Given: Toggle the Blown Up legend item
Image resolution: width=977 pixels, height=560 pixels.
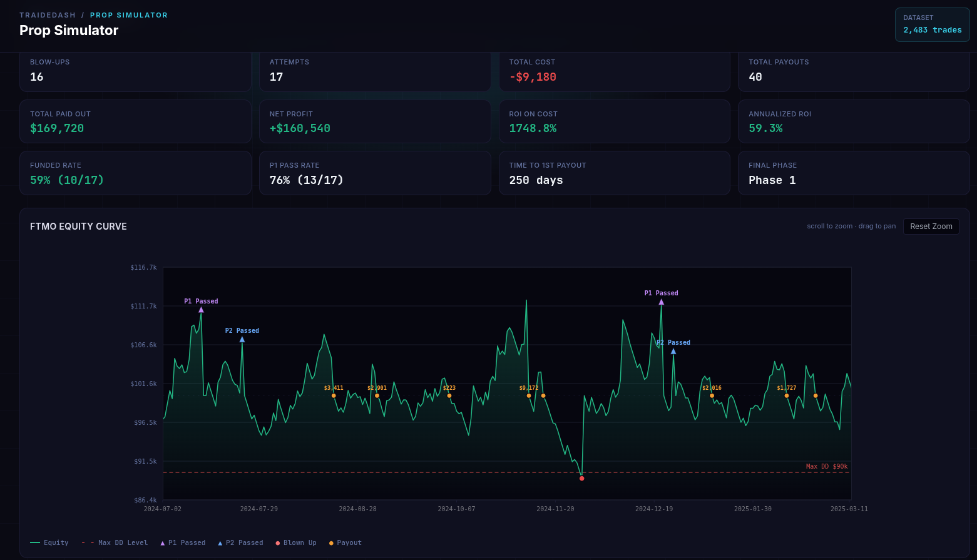Looking at the screenshot, I should pos(296,543).
